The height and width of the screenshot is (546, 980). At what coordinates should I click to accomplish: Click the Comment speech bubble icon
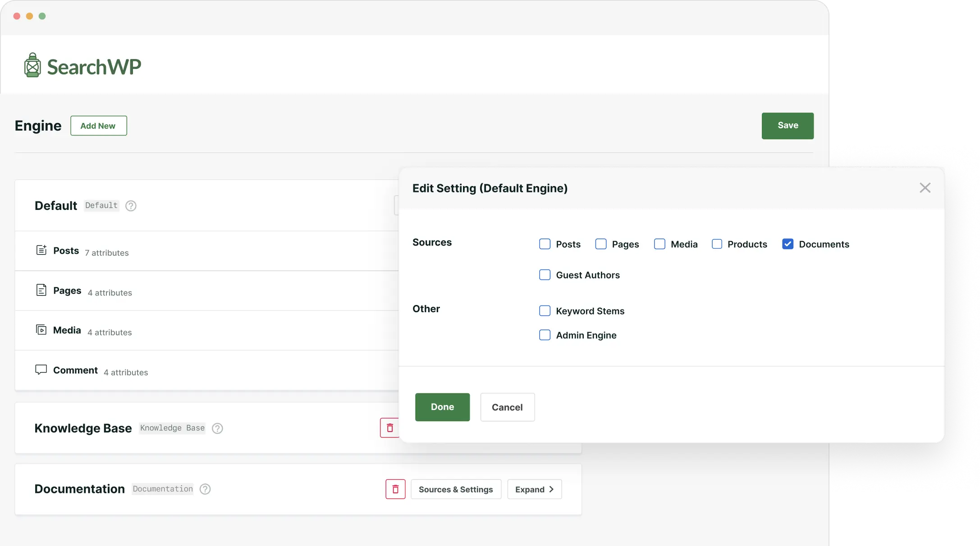[x=41, y=369]
